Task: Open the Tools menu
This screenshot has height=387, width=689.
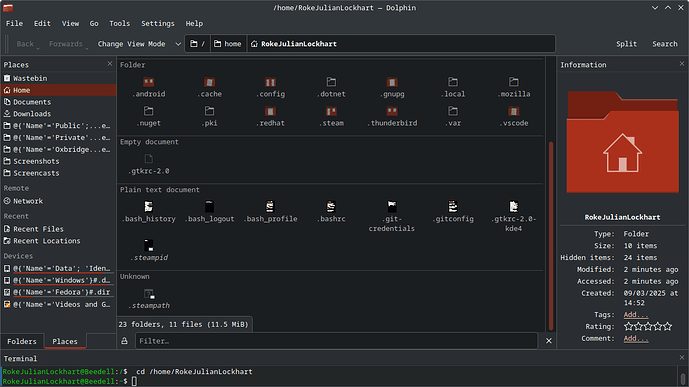Action: [x=120, y=24]
